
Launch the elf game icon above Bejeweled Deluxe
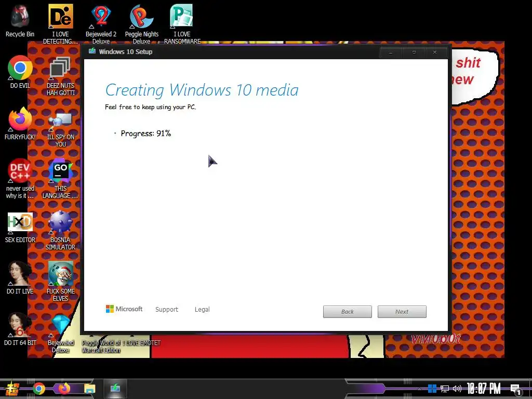click(x=60, y=281)
